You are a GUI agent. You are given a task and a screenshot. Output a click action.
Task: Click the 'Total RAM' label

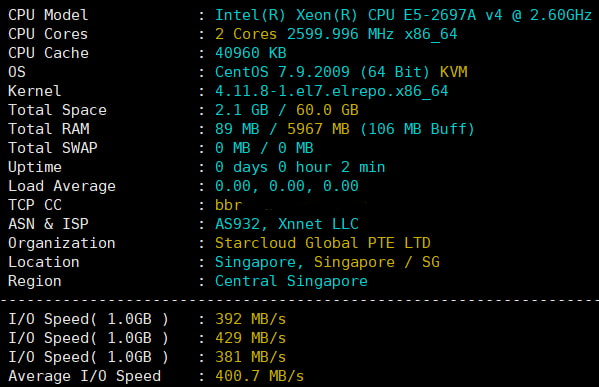tap(49, 129)
